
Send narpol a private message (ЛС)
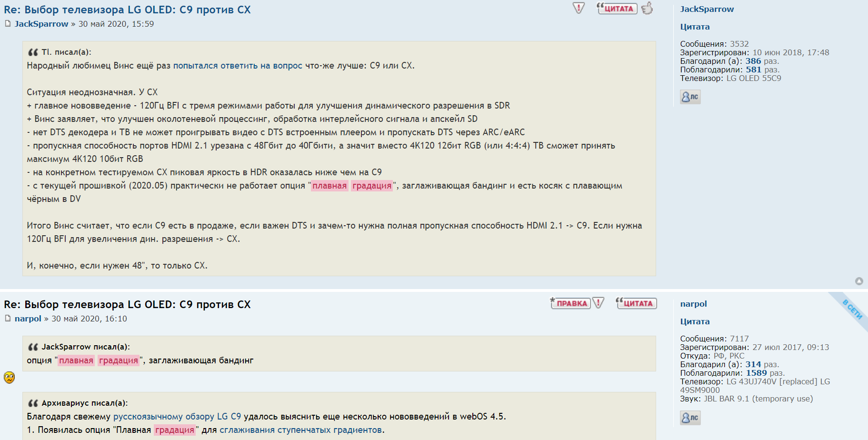(x=690, y=418)
